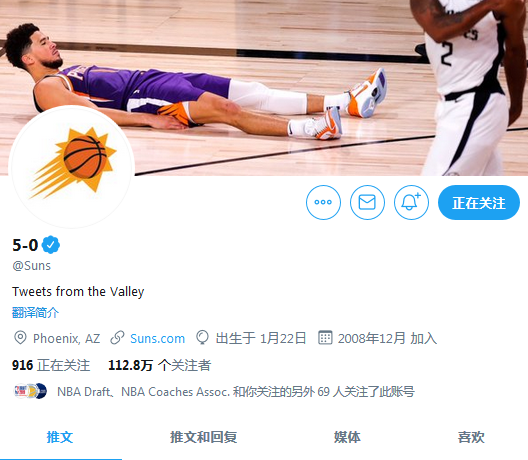The width and height of the screenshot is (528, 460).
Task: Click the location pin icon
Action: point(20,338)
